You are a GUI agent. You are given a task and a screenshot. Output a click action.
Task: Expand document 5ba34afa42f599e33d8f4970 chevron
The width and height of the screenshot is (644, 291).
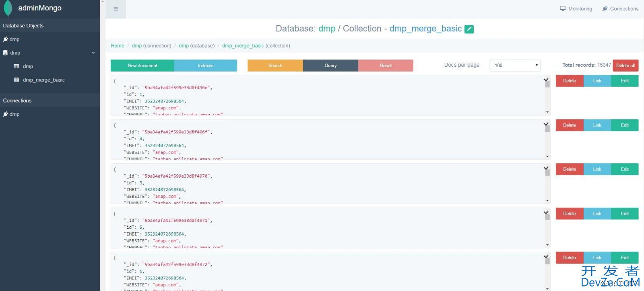pos(546,168)
